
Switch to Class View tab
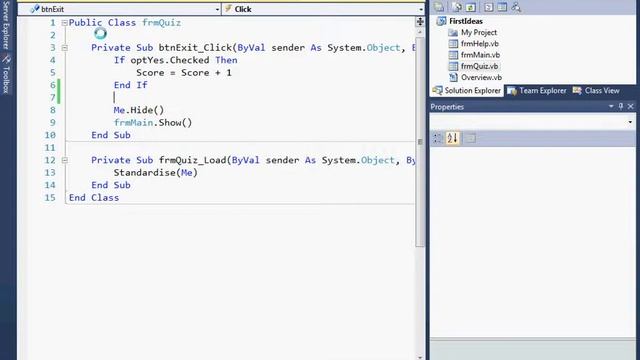(x=596, y=91)
